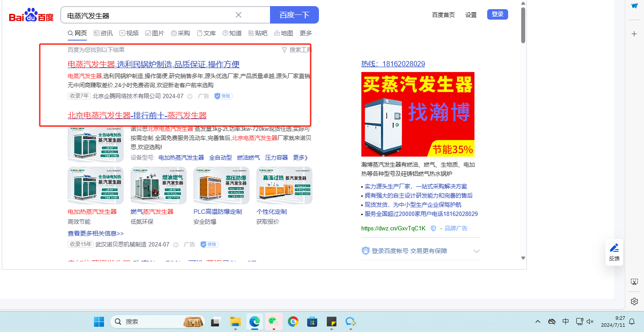644x332 pixels.
Task: Open the 高温过热蒸汽发生器 product thumbnail
Action: tap(284, 185)
